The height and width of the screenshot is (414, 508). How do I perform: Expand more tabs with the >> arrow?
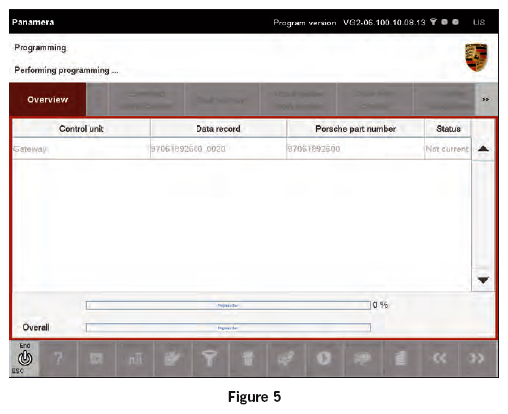[486, 100]
